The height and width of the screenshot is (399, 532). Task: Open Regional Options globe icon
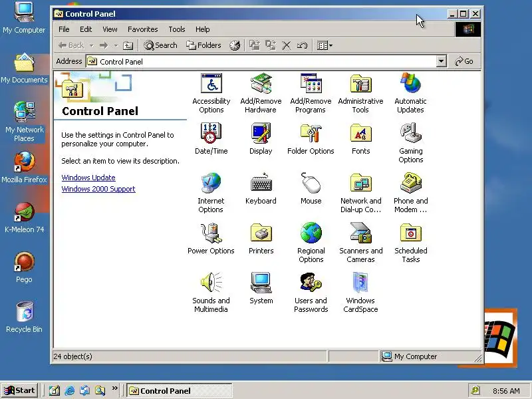click(x=311, y=243)
